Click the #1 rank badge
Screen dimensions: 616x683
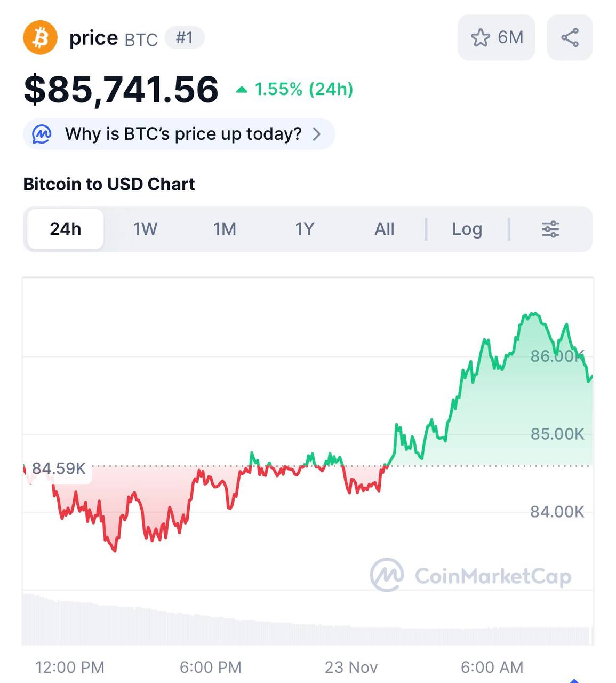(185, 38)
